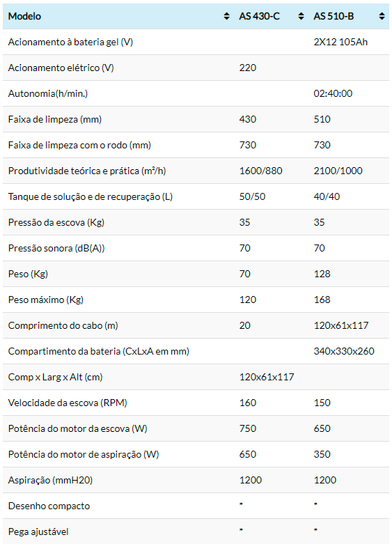The height and width of the screenshot is (551, 392).
Task: Click the Acionamento à bateria gel (V) row
Action: coord(196,42)
